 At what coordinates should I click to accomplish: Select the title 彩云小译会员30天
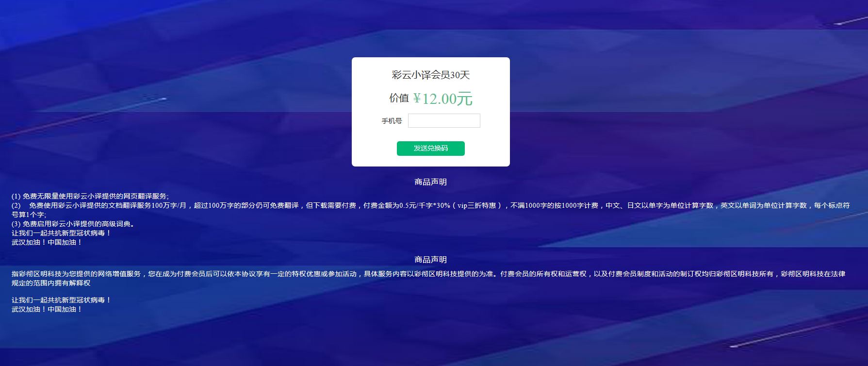coord(431,75)
